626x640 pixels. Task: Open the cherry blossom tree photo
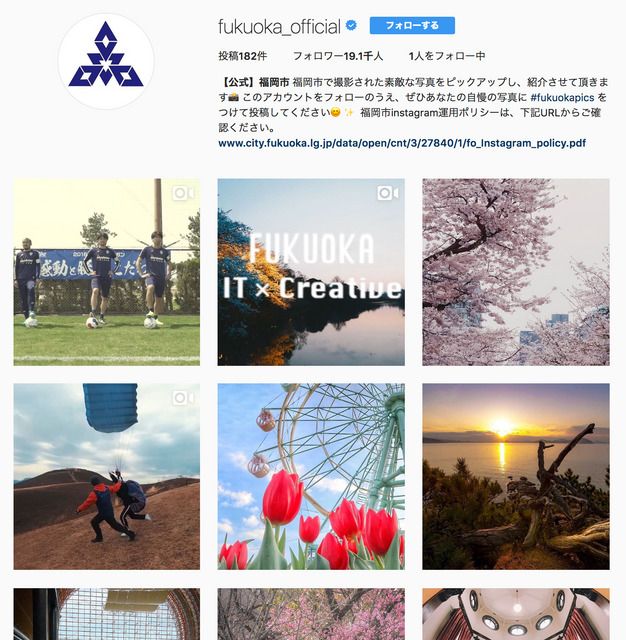[516, 272]
